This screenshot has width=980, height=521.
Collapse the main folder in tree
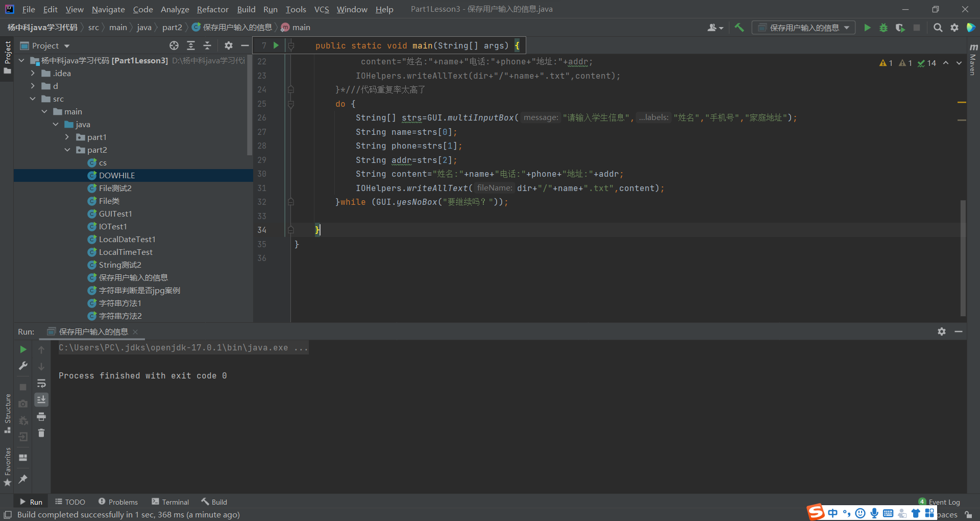pyautogui.click(x=44, y=111)
